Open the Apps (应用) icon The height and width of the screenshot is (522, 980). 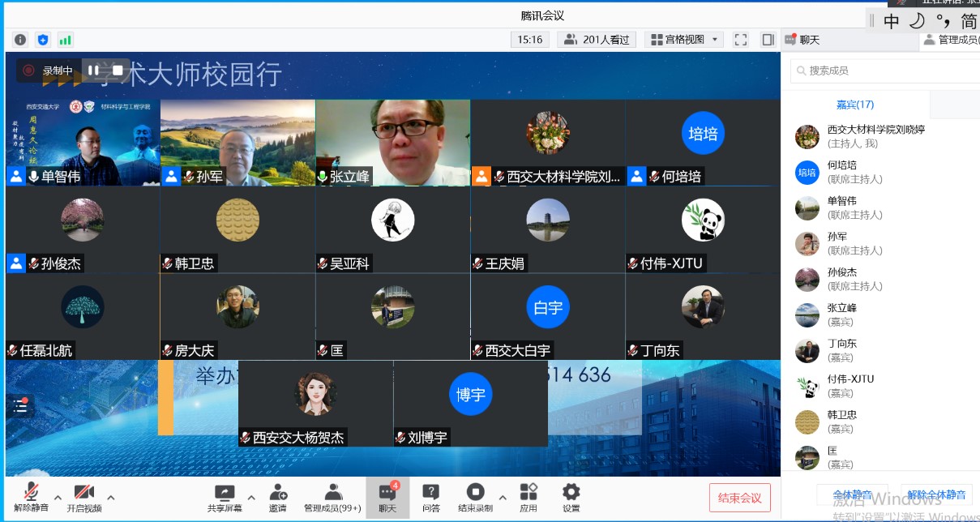(529, 497)
